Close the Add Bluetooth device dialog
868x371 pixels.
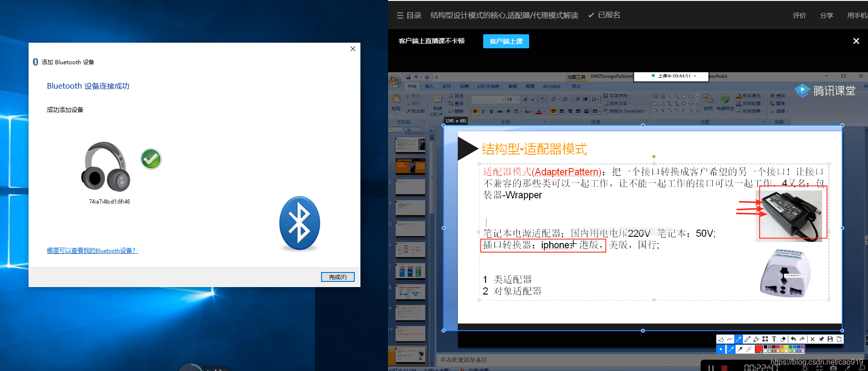tap(353, 49)
